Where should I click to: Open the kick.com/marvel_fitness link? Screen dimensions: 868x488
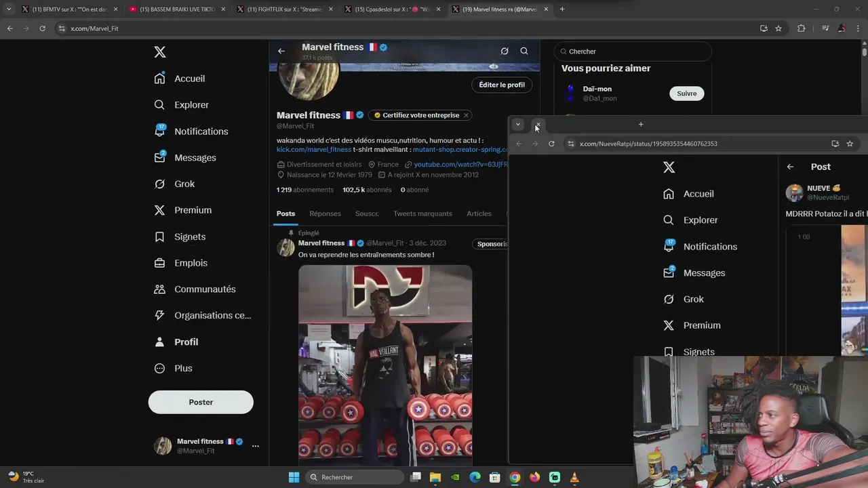pos(314,149)
